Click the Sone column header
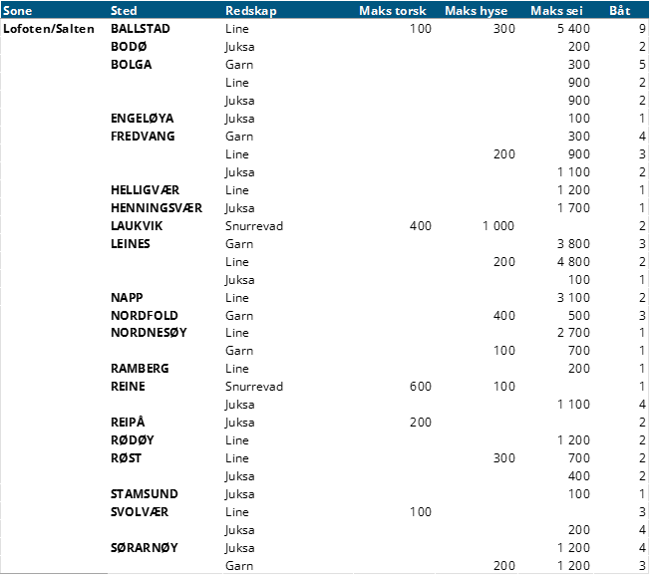Image resolution: width=650 pixels, height=575 pixels. (17, 10)
